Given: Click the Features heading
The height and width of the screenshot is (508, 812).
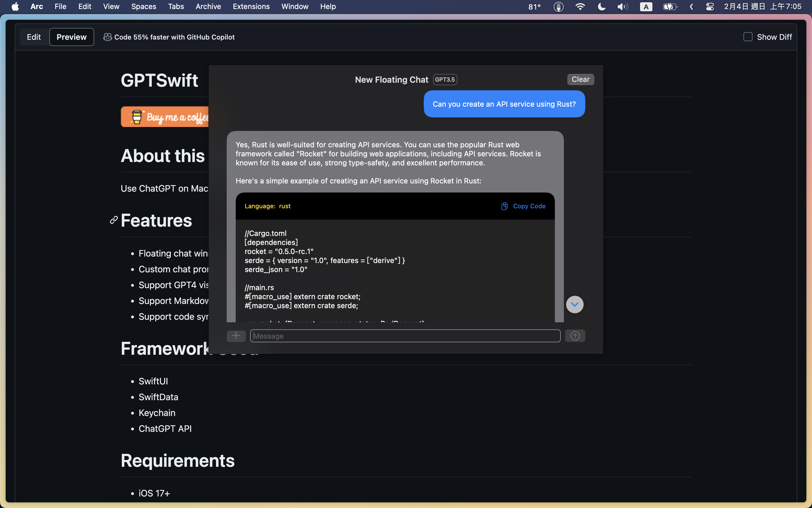Looking at the screenshot, I should click(x=156, y=220).
